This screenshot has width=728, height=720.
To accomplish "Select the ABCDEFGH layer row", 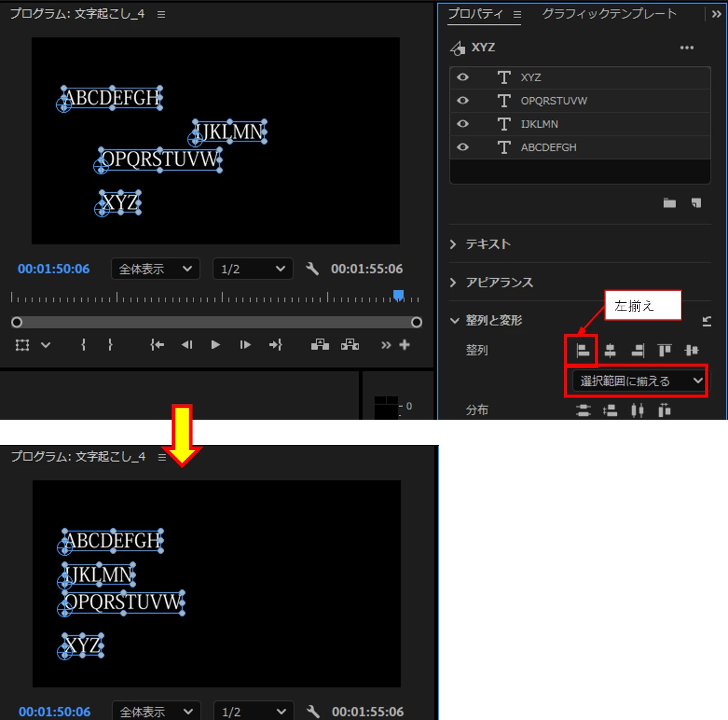I will 580,147.
